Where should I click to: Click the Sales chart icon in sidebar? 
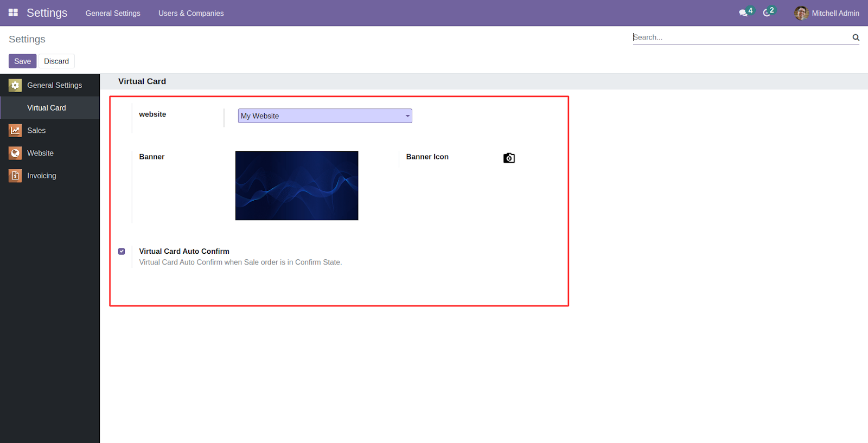pos(15,131)
